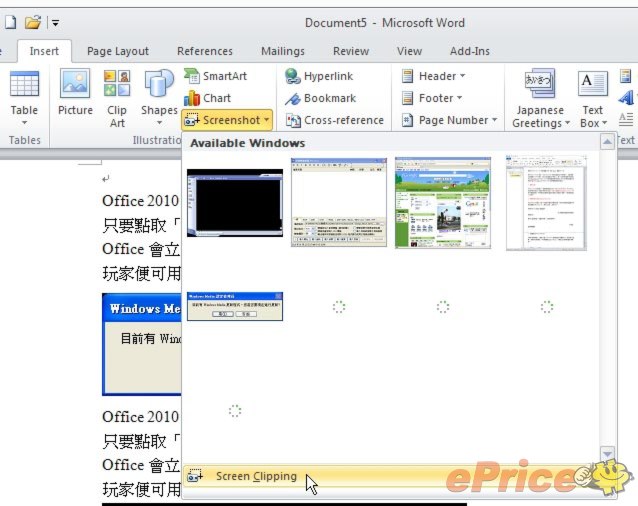Collapse the Screenshot dropdown arrow
The height and width of the screenshot is (506, 638).
[267, 120]
